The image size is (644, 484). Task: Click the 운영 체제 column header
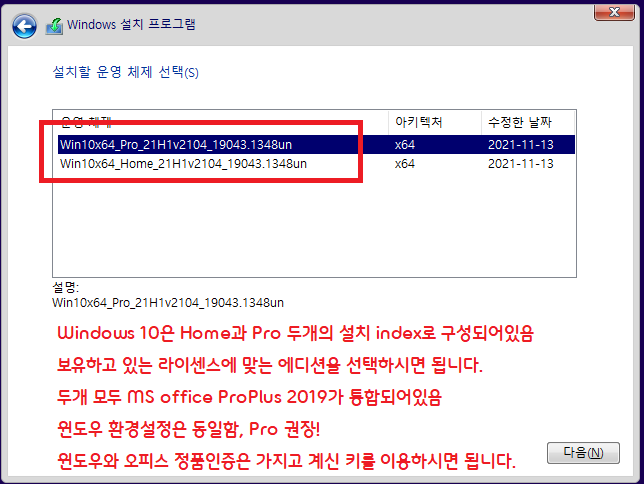(x=221, y=122)
